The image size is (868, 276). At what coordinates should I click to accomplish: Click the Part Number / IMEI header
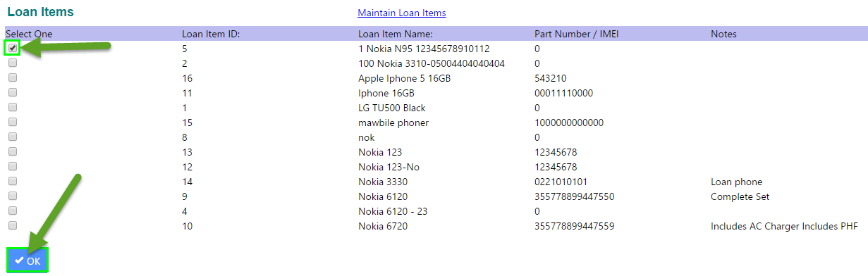pos(577,34)
